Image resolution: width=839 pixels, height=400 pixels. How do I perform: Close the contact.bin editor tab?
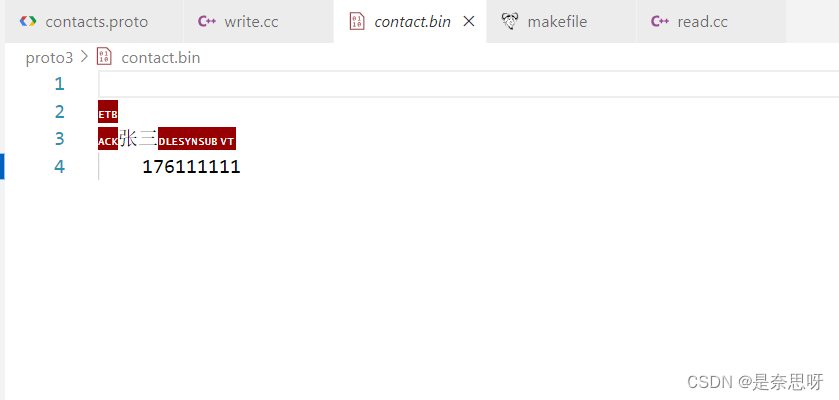click(469, 21)
